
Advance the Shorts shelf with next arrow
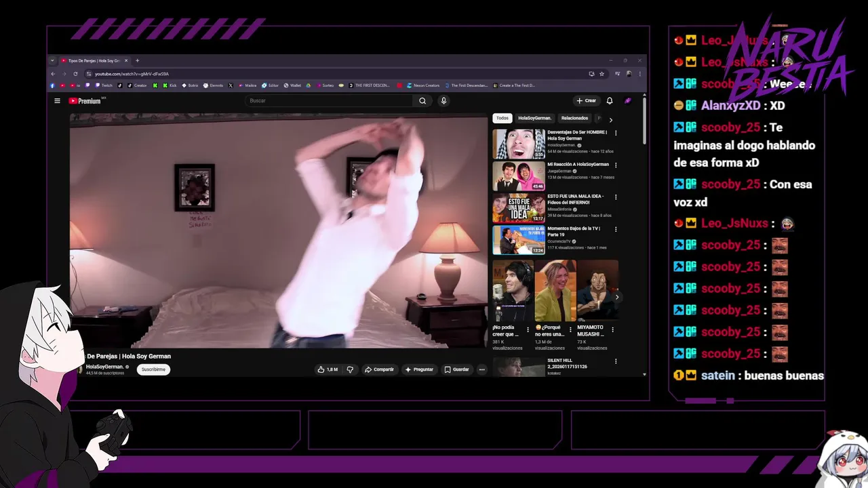(616, 297)
